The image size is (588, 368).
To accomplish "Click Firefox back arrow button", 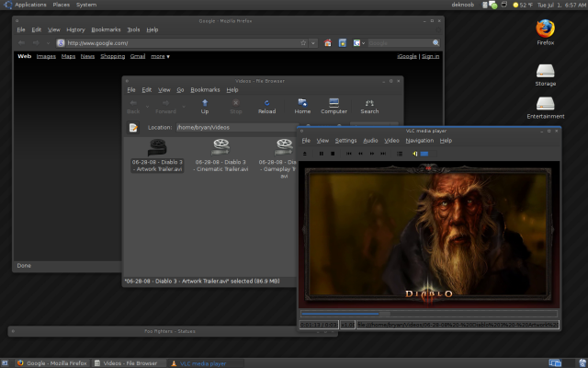I will tap(21, 43).
